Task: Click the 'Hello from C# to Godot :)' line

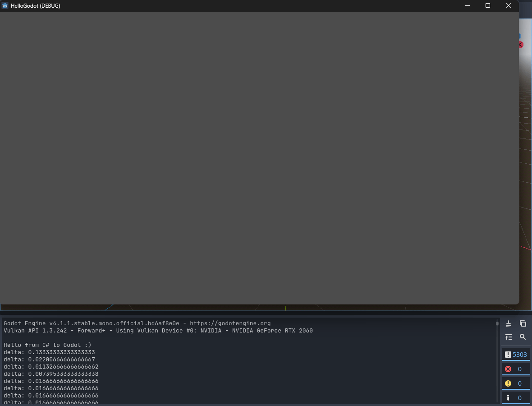Action: (x=47, y=345)
